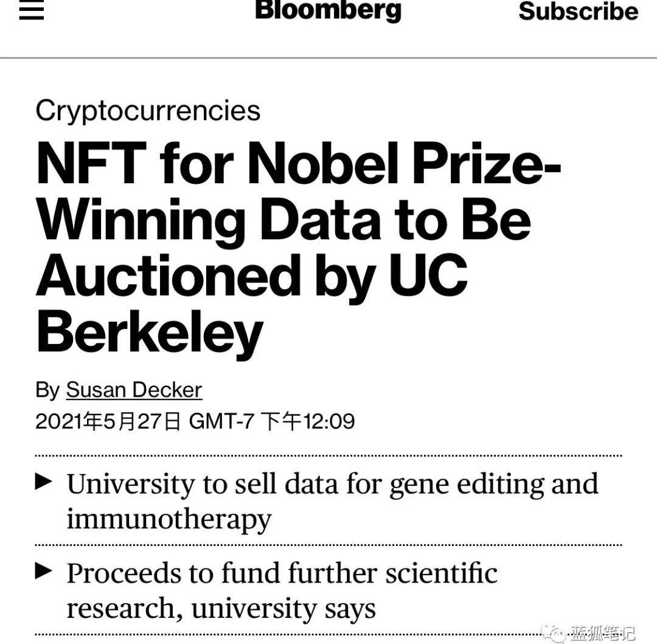Select the "University to sell data" bullet text
The image size is (657, 644).
point(332,485)
